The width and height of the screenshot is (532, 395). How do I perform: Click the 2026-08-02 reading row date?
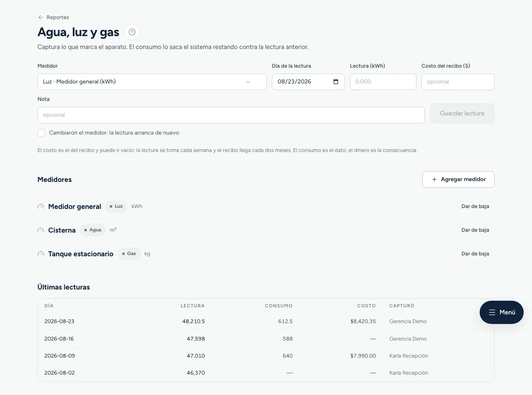[x=59, y=373]
